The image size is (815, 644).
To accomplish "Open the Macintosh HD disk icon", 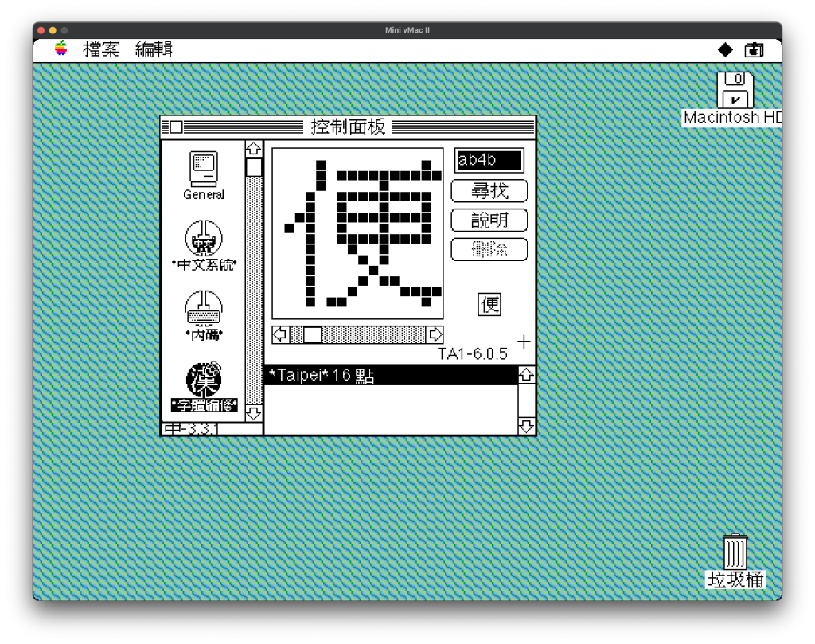I will click(735, 91).
